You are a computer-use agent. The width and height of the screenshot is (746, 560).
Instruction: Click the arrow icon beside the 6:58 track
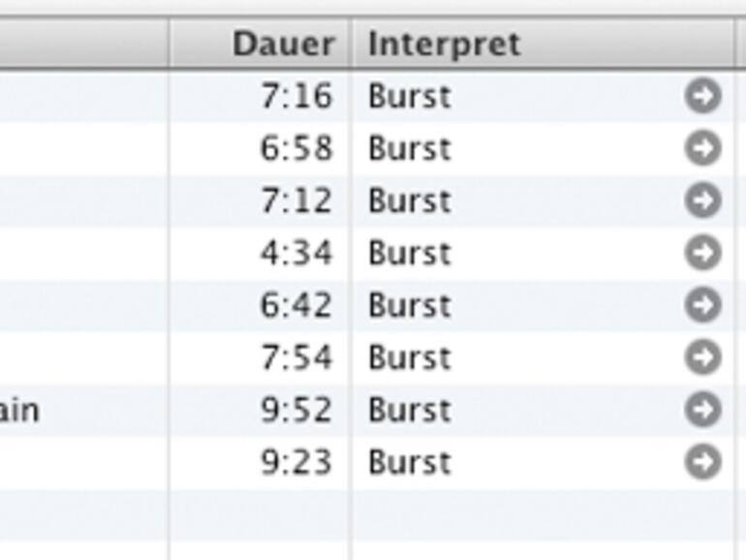702,148
